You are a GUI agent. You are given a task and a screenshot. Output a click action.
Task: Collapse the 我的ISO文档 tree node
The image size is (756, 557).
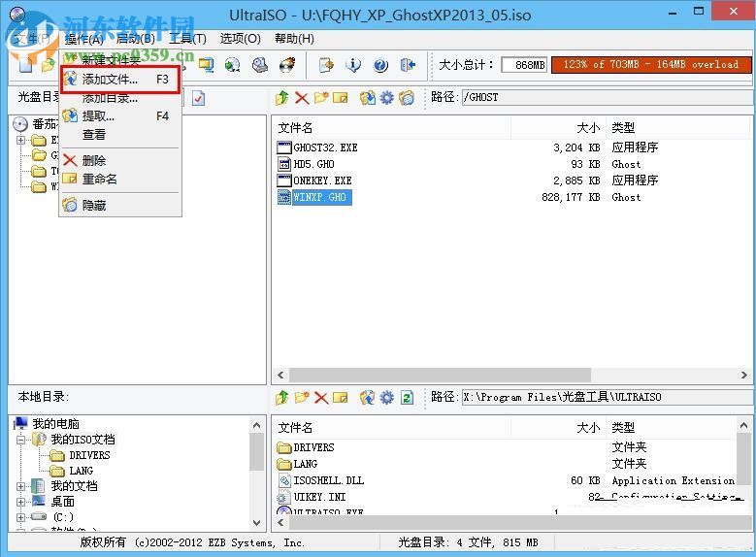20,440
